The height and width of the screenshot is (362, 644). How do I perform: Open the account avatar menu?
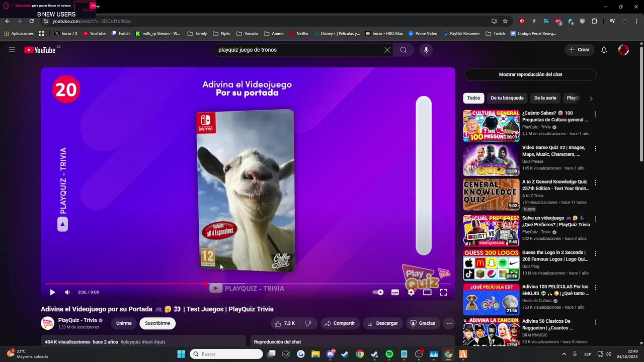(x=623, y=50)
